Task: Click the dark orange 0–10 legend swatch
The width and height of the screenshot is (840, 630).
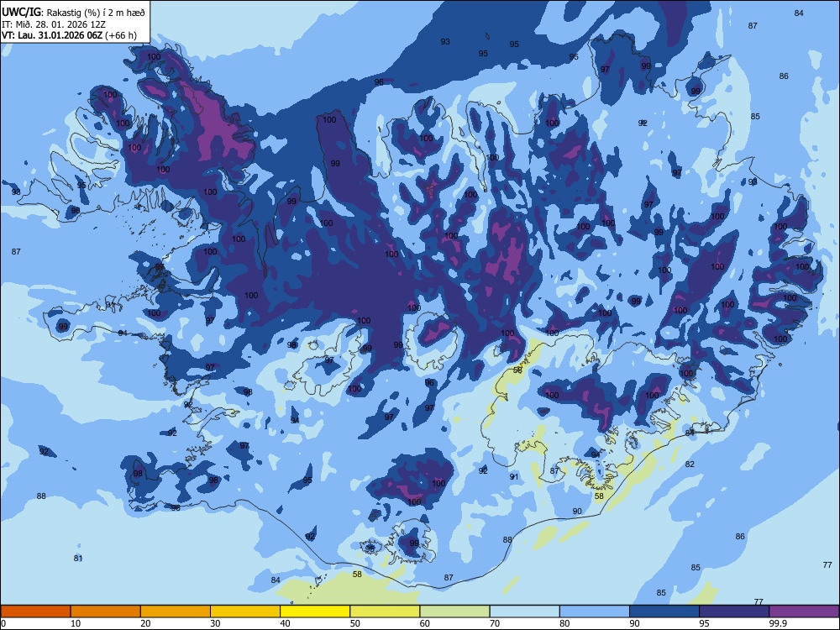Action: pyautogui.click(x=35, y=612)
